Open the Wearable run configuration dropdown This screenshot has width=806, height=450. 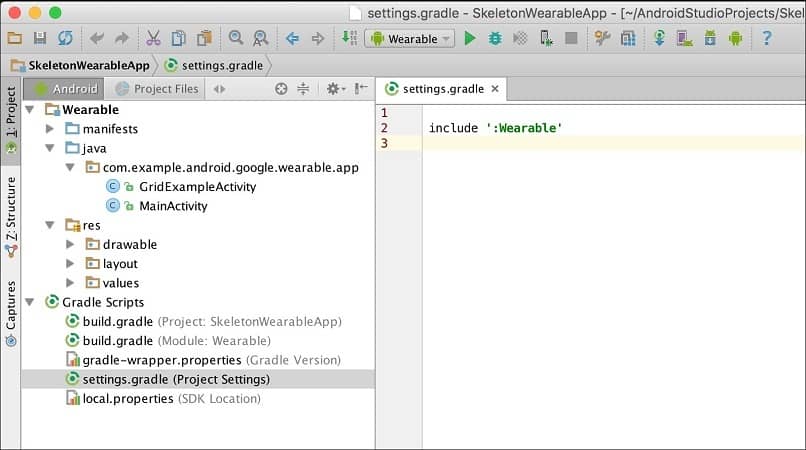[x=410, y=38]
